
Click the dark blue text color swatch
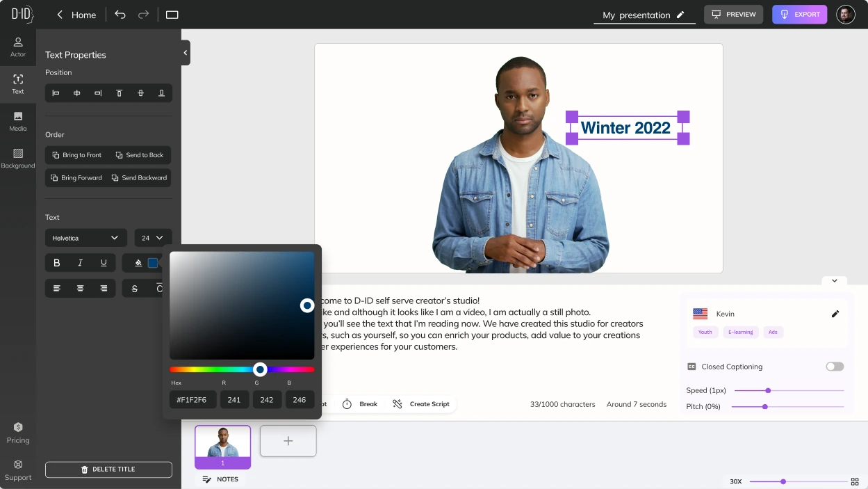pos(153,263)
